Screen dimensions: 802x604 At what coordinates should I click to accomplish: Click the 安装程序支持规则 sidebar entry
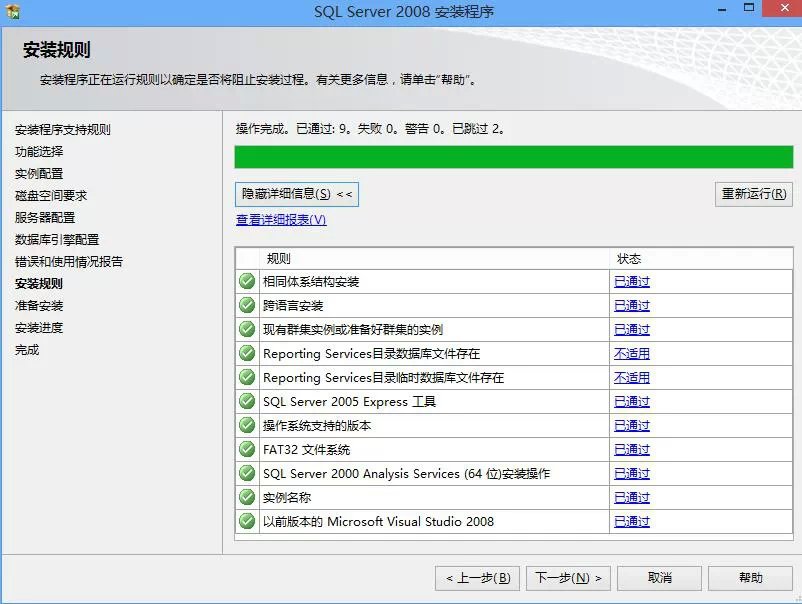63,132
